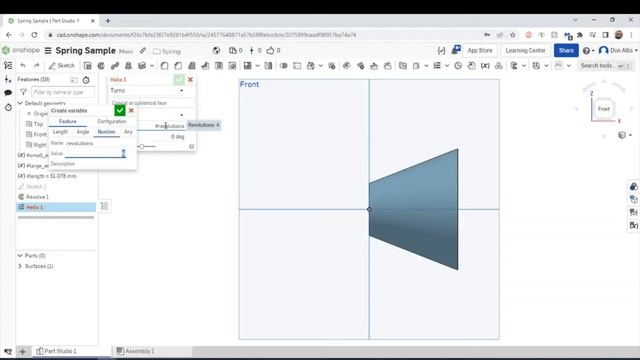This screenshot has height=360, width=640.
Task: Close the Helix 1 dialog
Action: pyautogui.click(x=190, y=80)
